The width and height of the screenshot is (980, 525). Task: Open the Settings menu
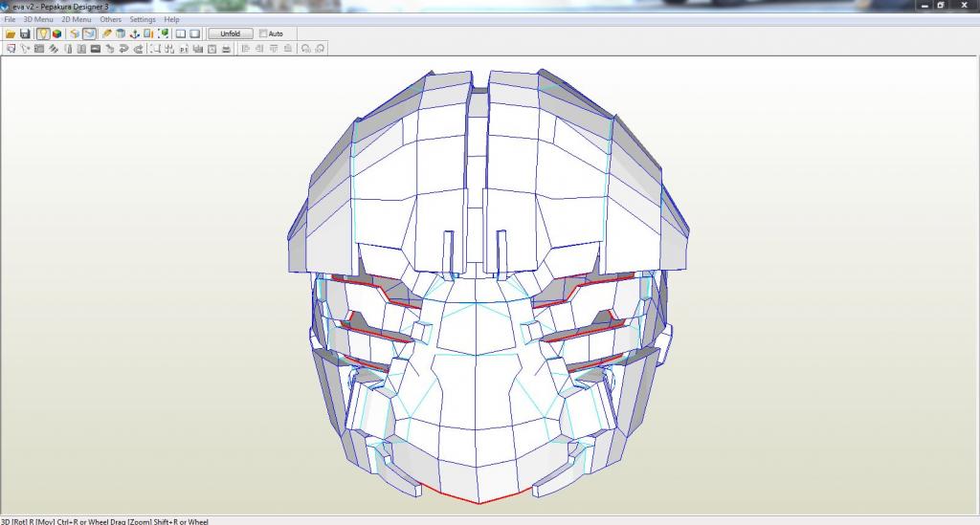[x=143, y=19]
